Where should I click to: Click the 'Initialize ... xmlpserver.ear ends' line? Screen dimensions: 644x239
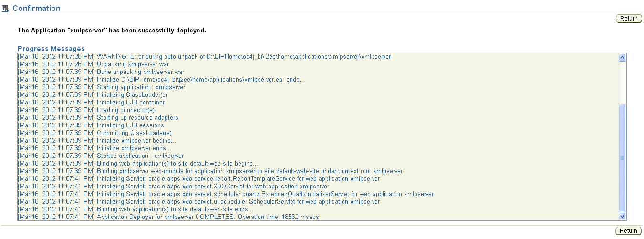coord(161,80)
